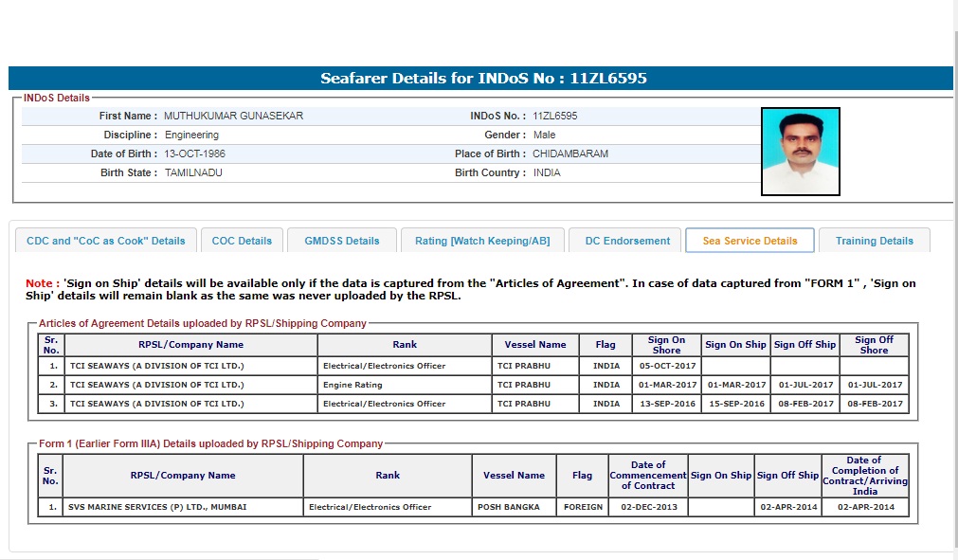
Task: Click the vertical scrollbar on the right edge
Action: tap(952, 284)
